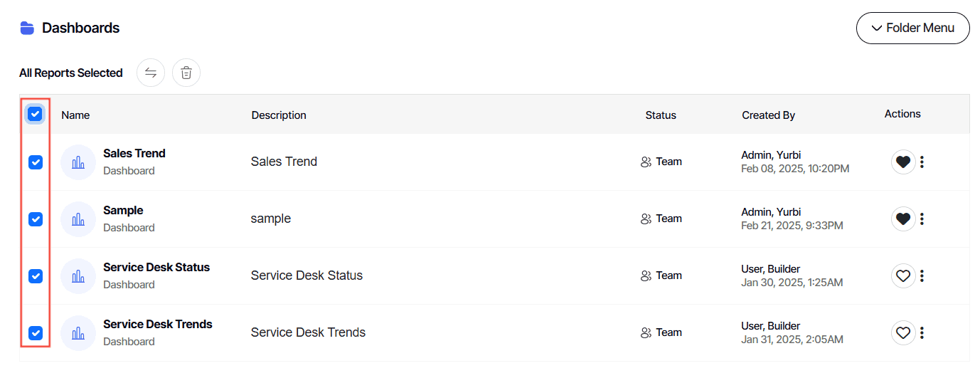Click the move/transfer reports icon
This screenshot has height=378, width=980.
click(151, 73)
